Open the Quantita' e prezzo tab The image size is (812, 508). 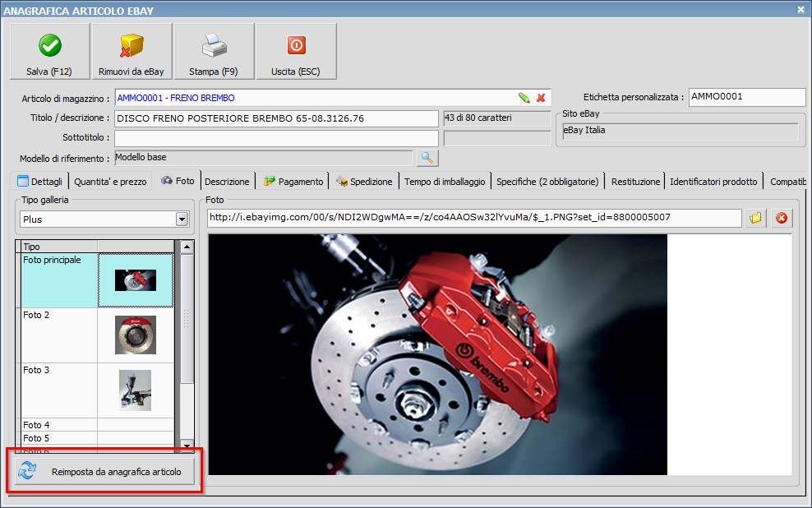coord(110,181)
